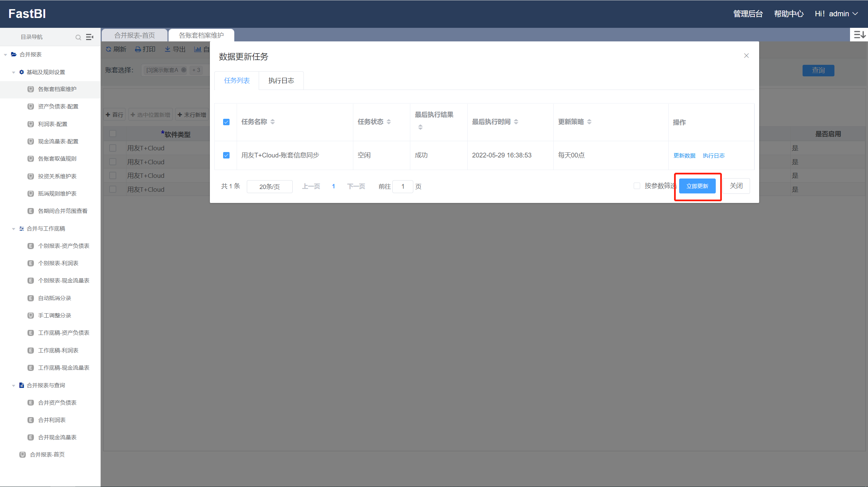
Task: Sort by 任务状态 column sort icon
Action: [389, 122]
